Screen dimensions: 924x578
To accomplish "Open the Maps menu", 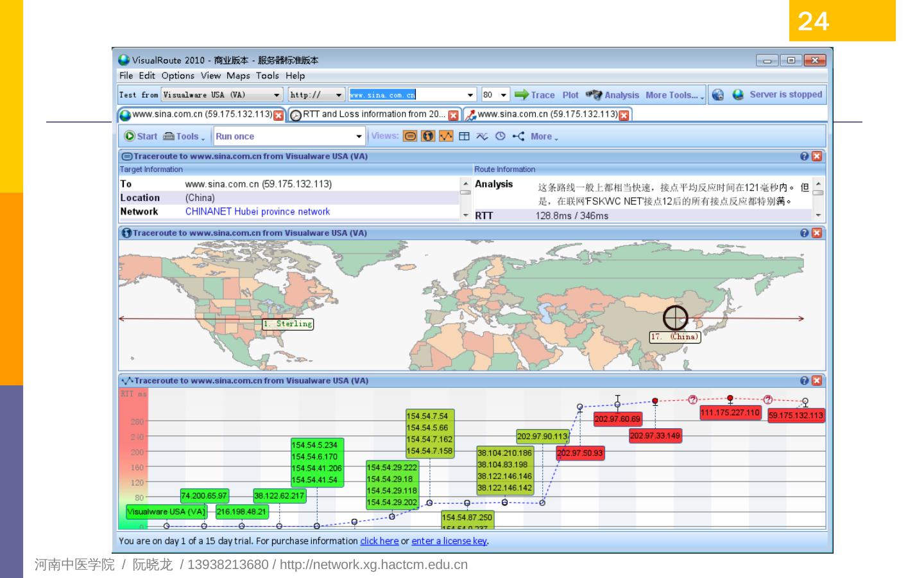I will [x=237, y=76].
